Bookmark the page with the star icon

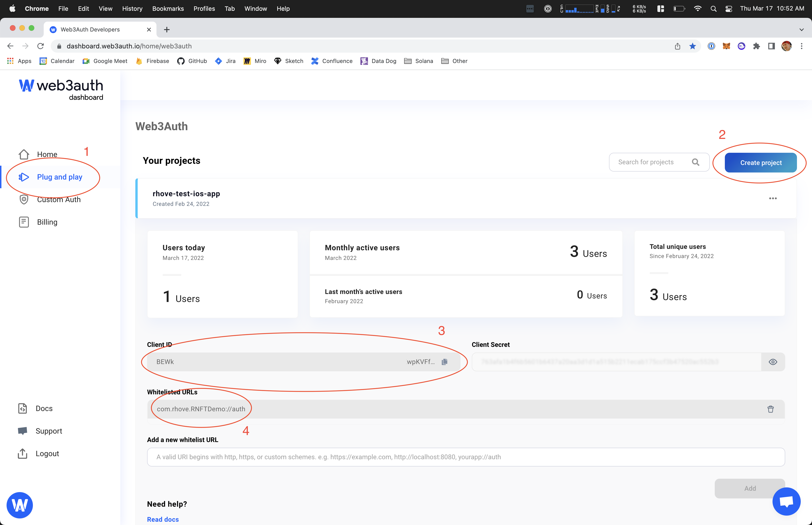692,46
